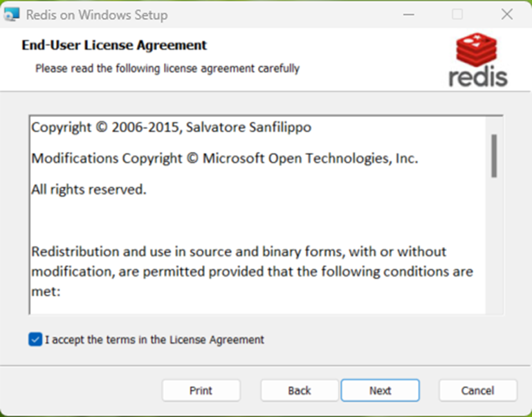532x417 pixels.
Task: Click the 'Redis on Windows Setup' title text
Action: [x=97, y=15]
